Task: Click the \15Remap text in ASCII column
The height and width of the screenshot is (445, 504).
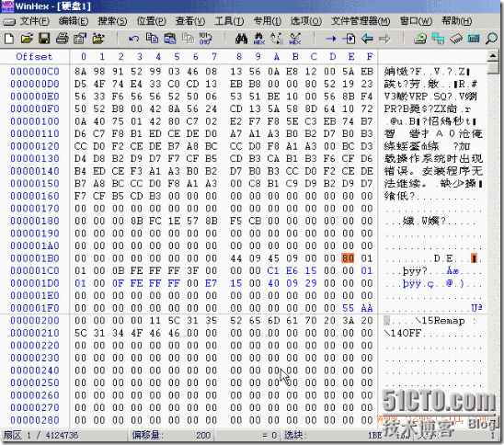Action: (x=440, y=321)
